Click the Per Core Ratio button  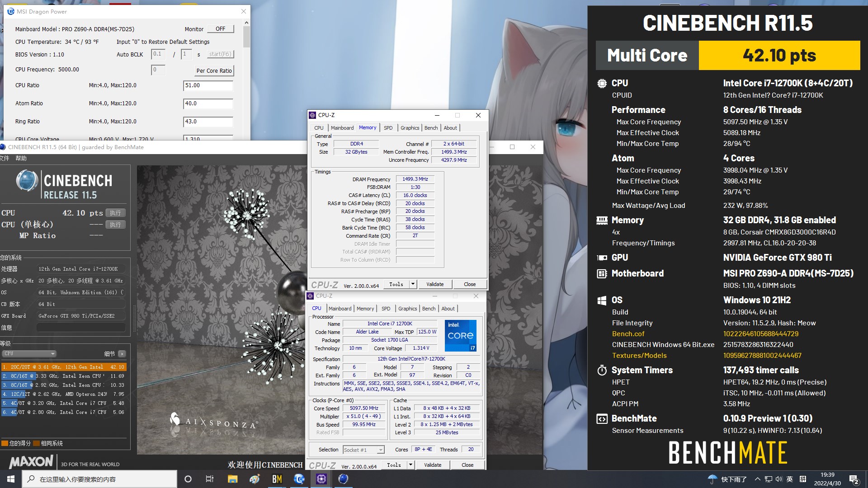click(214, 70)
